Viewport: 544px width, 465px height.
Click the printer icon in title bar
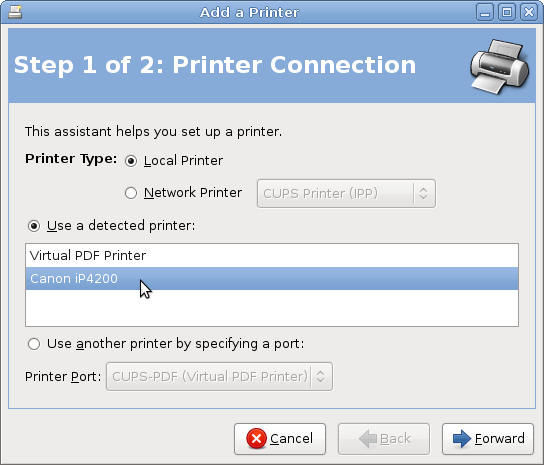[15, 12]
